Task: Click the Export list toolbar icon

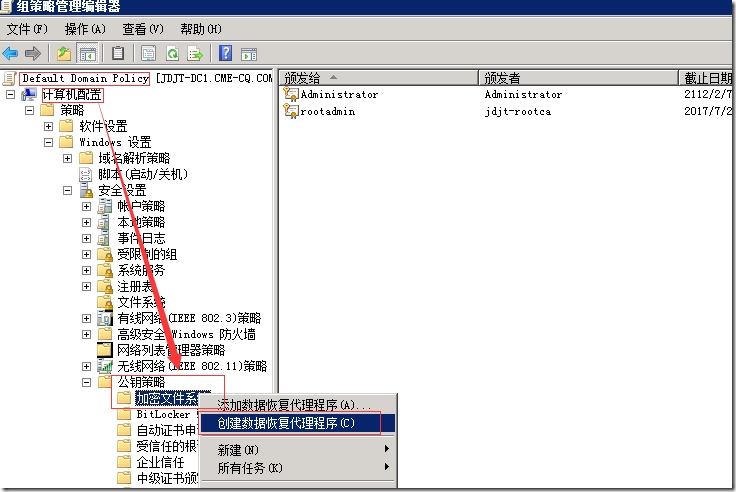Action: (195, 54)
